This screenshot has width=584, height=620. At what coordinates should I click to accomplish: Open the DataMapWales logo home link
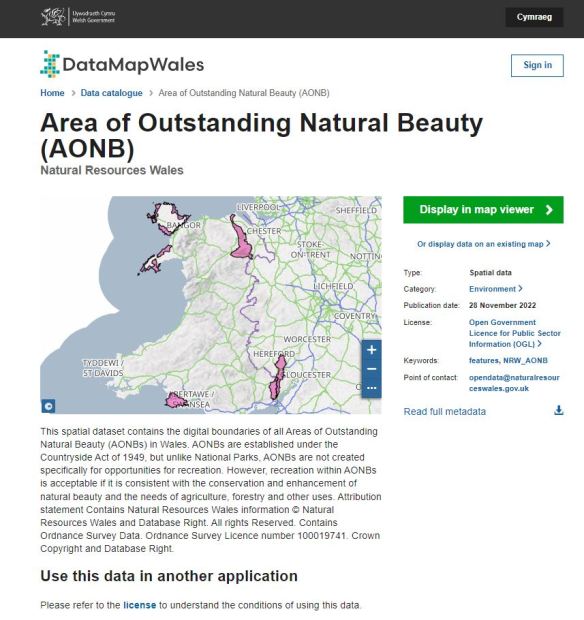[x=122, y=64]
